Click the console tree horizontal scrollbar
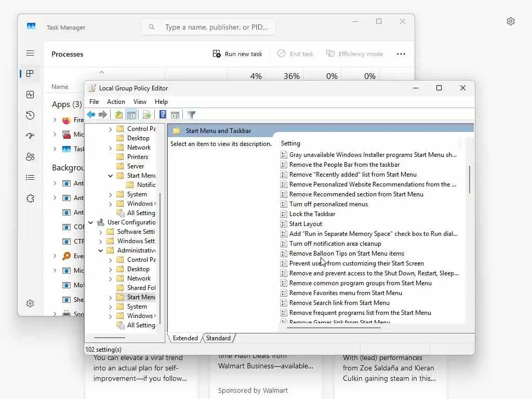This screenshot has height=399, width=532. pyautogui.click(x=109, y=338)
